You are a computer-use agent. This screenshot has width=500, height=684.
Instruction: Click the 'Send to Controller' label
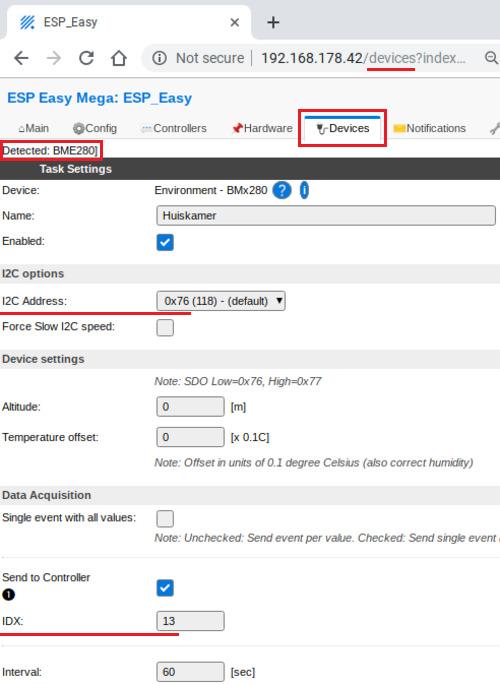click(x=46, y=577)
